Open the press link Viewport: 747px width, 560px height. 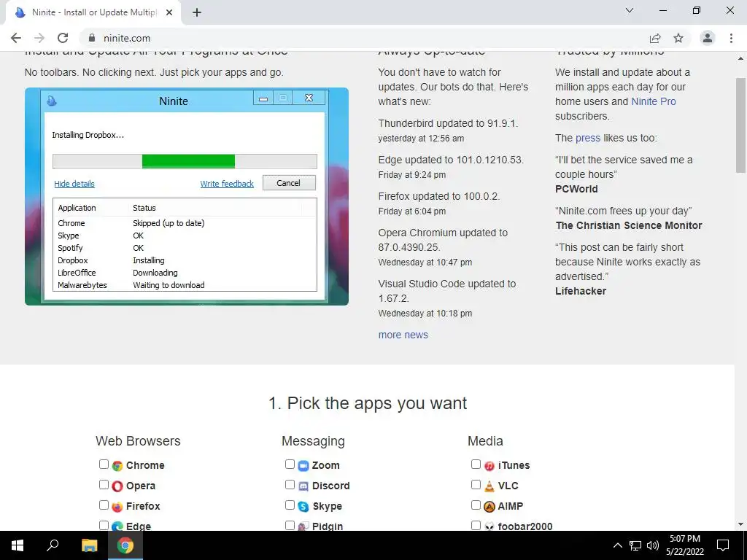(588, 138)
